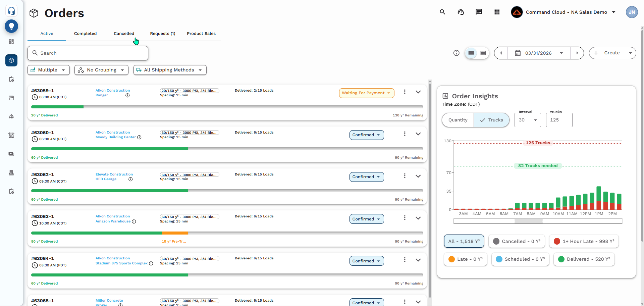
Task: Expand order #63062-1 details
Action: click(x=418, y=176)
